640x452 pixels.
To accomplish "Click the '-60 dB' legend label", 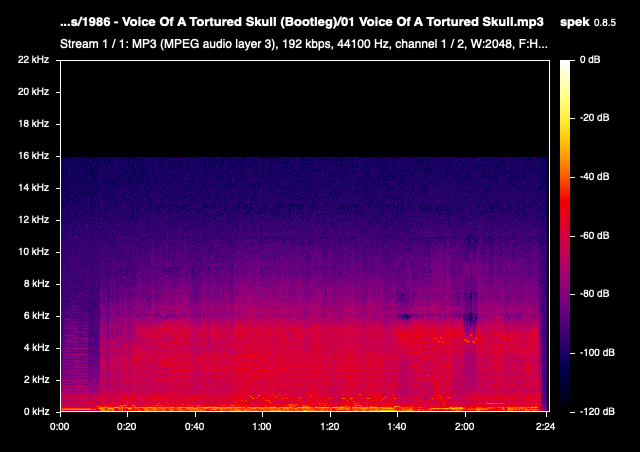I will tap(595, 236).
